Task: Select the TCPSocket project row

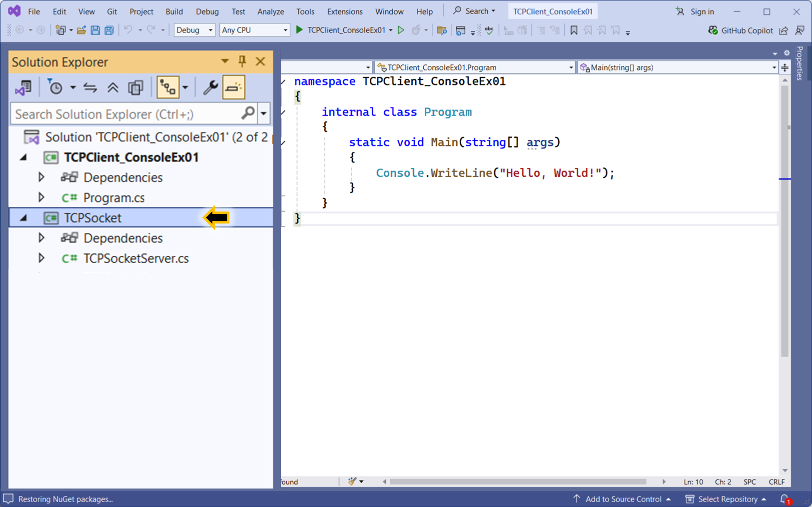Action: tap(141, 218)
